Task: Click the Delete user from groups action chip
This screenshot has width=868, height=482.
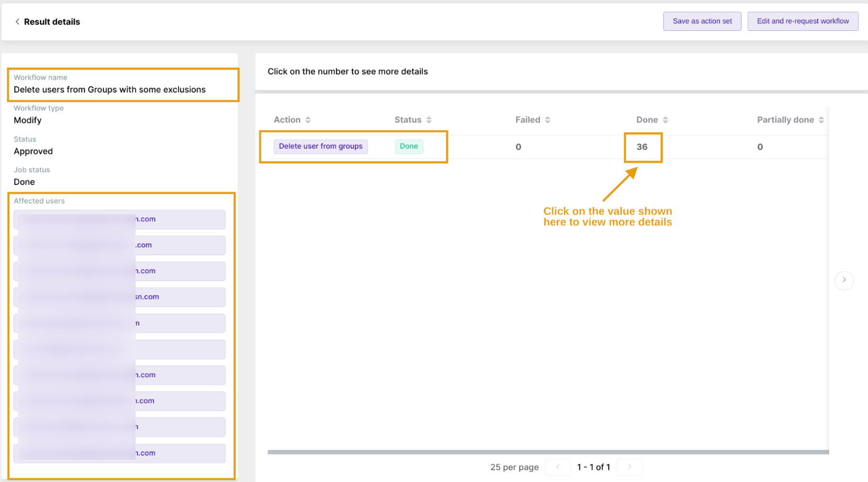Action: click(x=321, y=146)
